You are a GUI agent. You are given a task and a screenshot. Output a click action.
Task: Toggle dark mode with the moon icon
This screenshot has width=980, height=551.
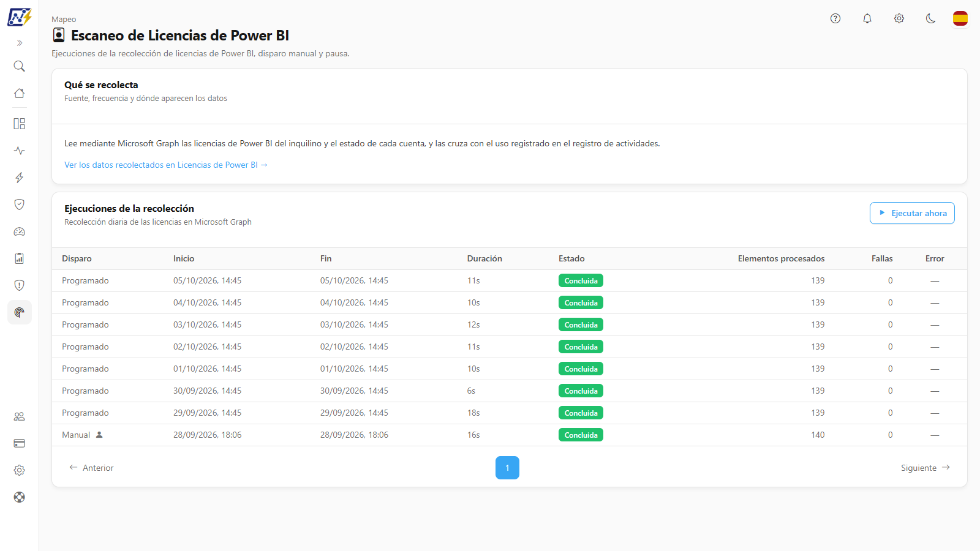(931, 18)
